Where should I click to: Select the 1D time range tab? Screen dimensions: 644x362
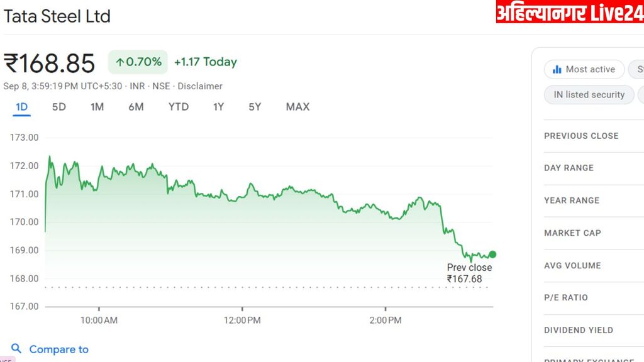(x=21, y=107)
